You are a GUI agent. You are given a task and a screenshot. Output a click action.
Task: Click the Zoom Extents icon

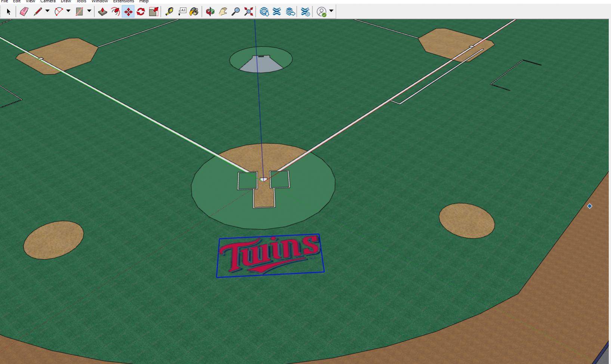click(249, 12)
